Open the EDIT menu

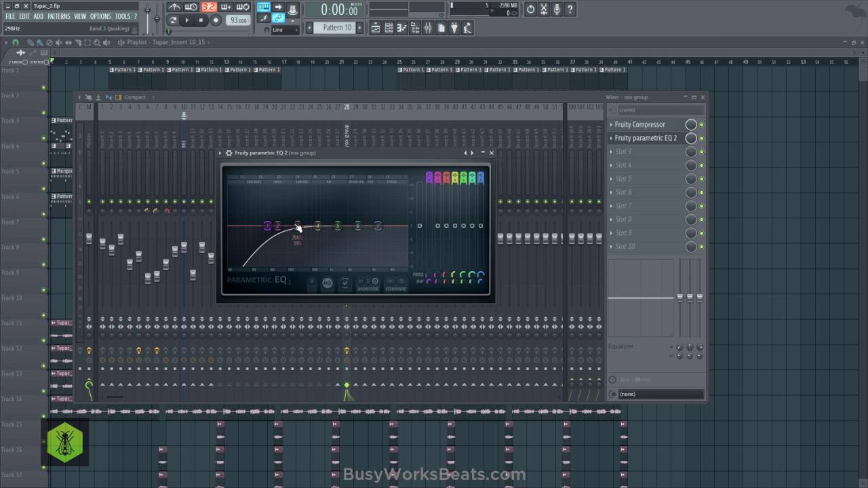coord(24,16)
